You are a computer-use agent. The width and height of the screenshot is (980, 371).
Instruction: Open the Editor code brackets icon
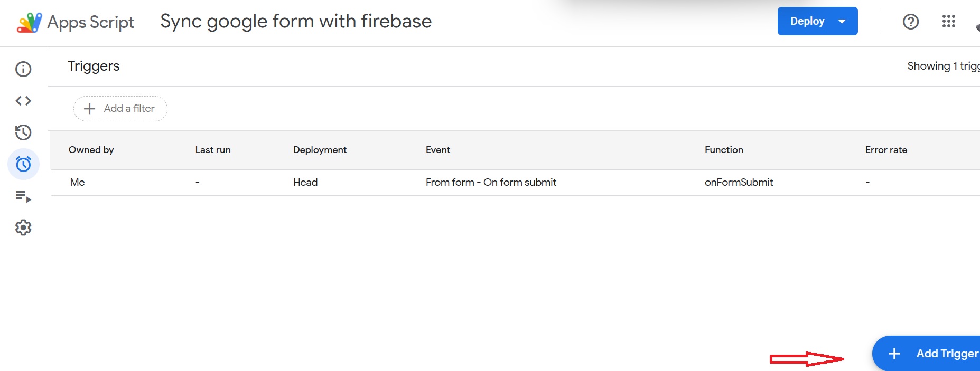pos(23,101)
